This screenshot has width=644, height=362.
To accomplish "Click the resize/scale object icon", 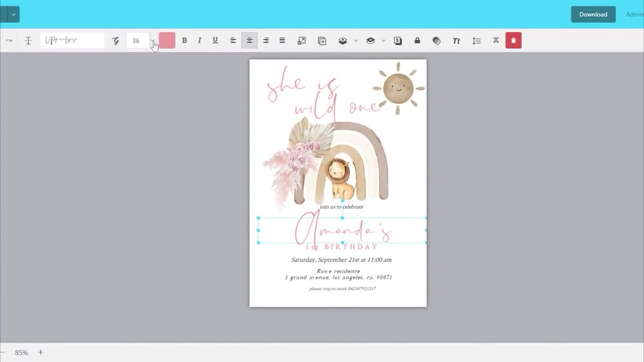I will tap(302, 41).
